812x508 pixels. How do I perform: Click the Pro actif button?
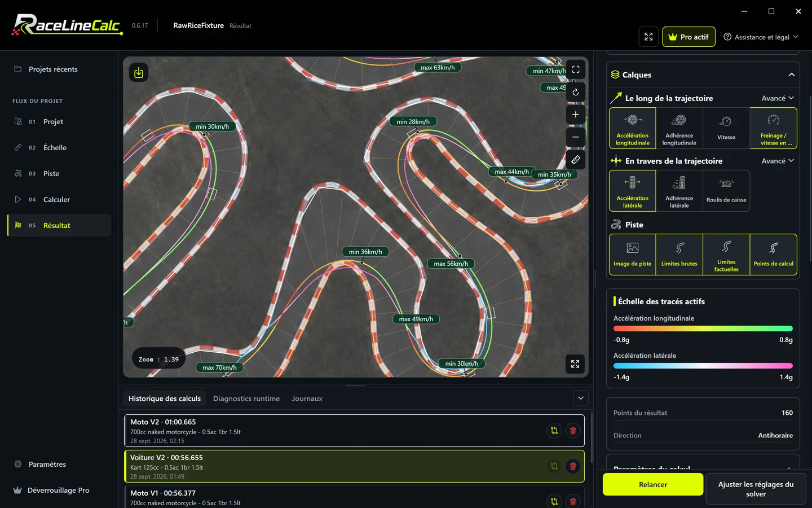pyautogui.click(x=689, y=37)
